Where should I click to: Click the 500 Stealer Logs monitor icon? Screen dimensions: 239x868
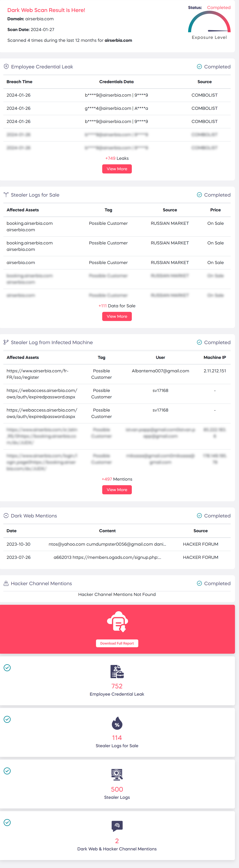[x=117, y=775]
